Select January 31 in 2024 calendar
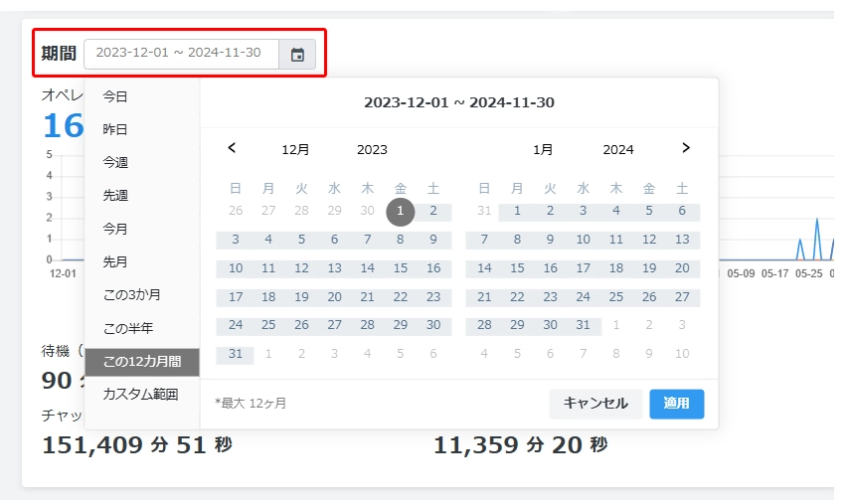The image size is (847, 504). coord(583,325)
